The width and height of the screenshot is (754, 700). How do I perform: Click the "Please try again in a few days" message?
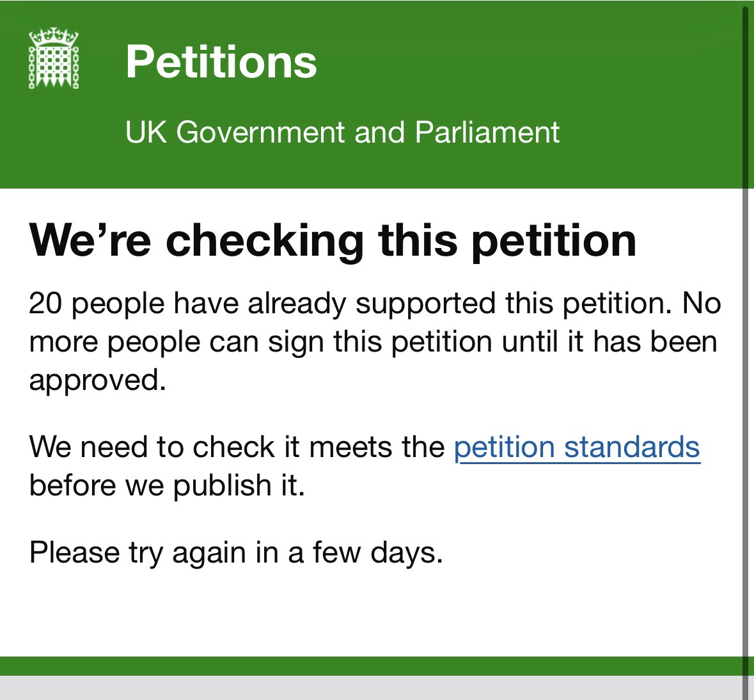coord(236,552)
